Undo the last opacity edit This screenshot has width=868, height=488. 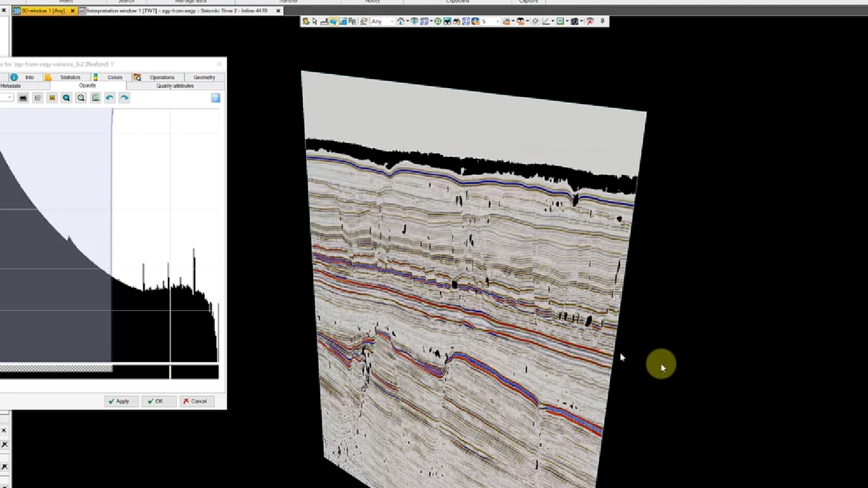(110, 98)
